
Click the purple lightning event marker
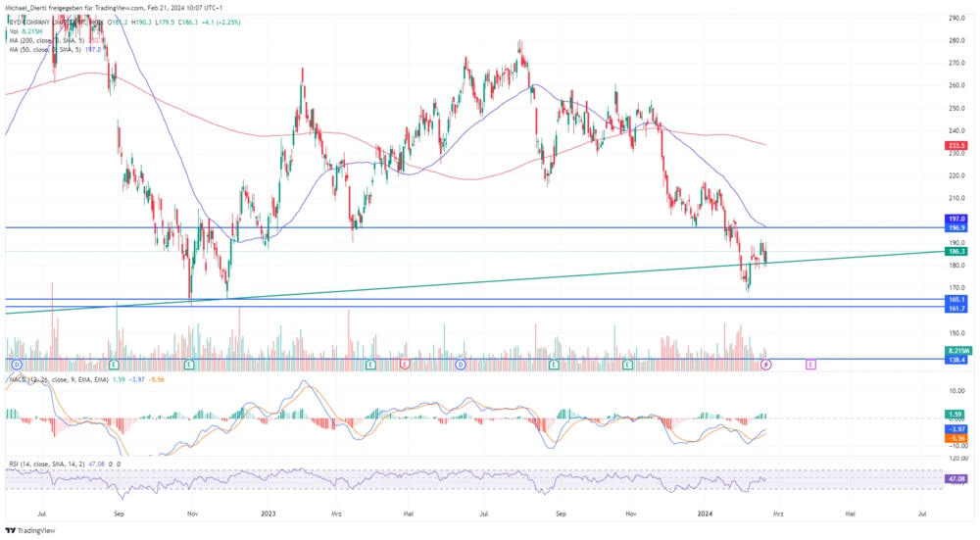coord(766,364)
